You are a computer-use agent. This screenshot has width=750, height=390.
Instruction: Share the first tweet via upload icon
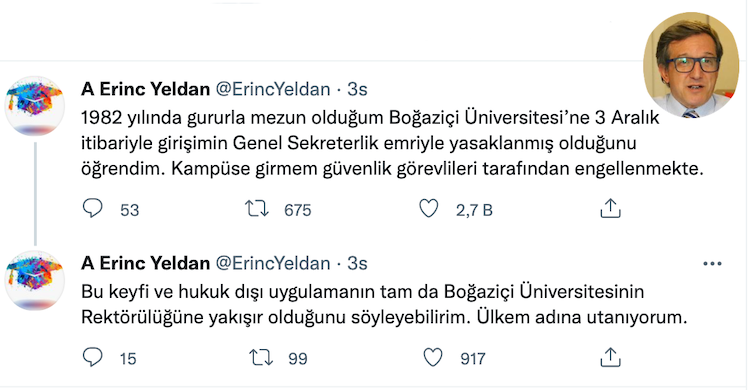click(610, 209)
